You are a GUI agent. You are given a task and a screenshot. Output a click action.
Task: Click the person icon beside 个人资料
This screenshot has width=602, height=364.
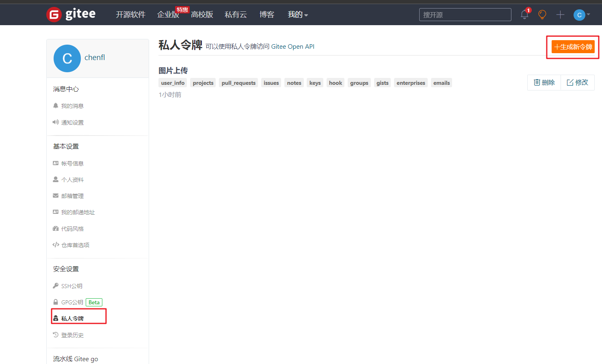click(56, 179)
